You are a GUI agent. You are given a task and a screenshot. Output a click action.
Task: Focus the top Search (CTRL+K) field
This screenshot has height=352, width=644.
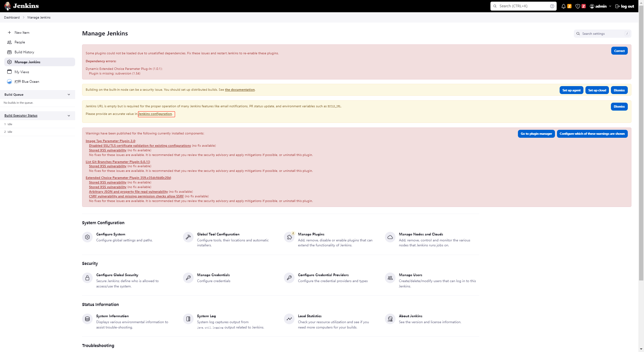[x=524, y=6]
